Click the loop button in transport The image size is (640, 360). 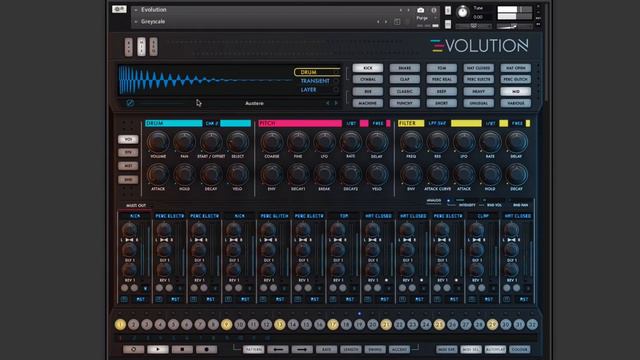pos(133,349)
